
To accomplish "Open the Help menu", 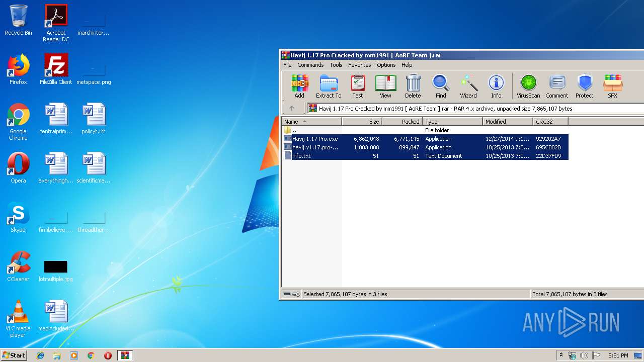I will [407, 65].
